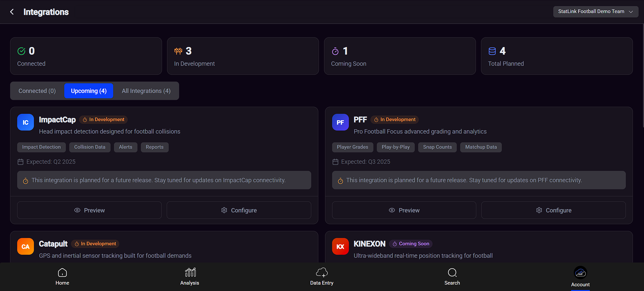The width and height of the screenshot is (644, 291).
Task: Click the Catapult CA logo icon
Action: pos(26,246)
